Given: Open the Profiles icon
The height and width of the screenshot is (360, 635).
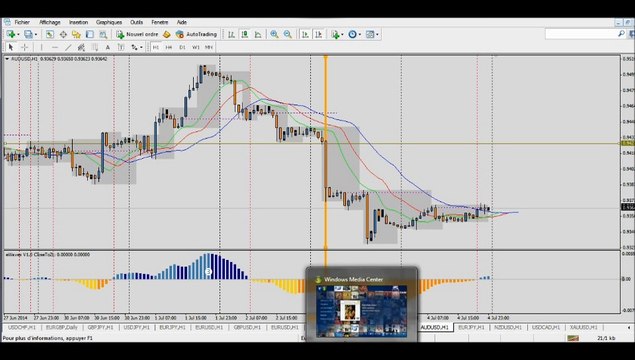Looking at the screenshot, I should tap(28, 34).
